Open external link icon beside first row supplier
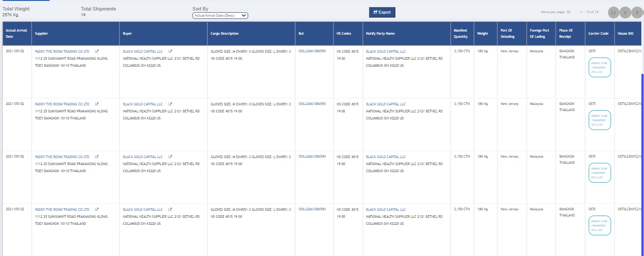This screenshot has height=256, width=644. click(x=97, y=51)
